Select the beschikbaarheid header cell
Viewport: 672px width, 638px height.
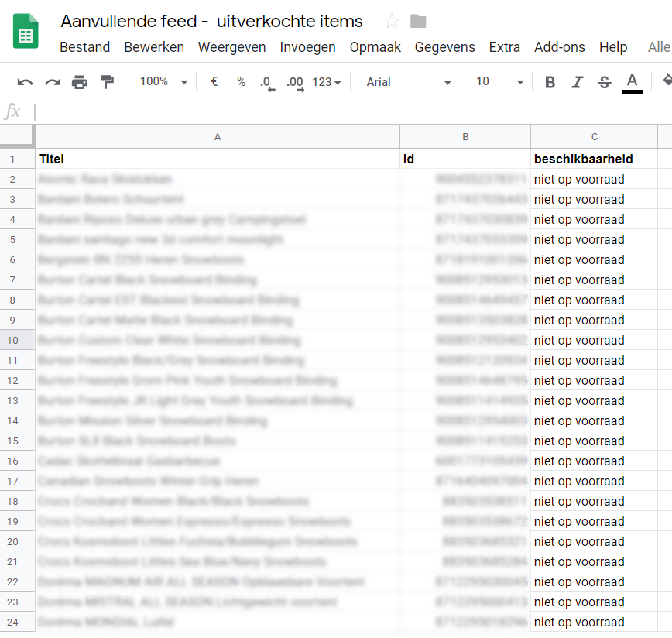pyautogui.click(x=594, y=159)
